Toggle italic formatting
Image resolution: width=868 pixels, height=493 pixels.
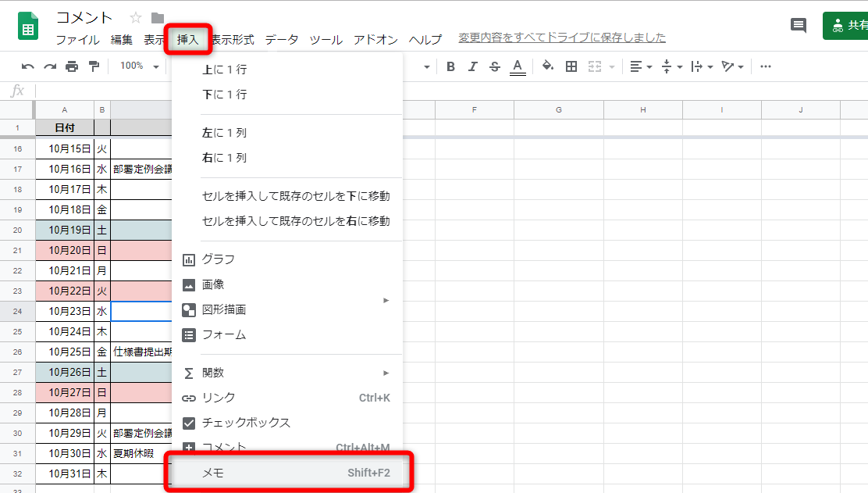click(x=472, y=66)
